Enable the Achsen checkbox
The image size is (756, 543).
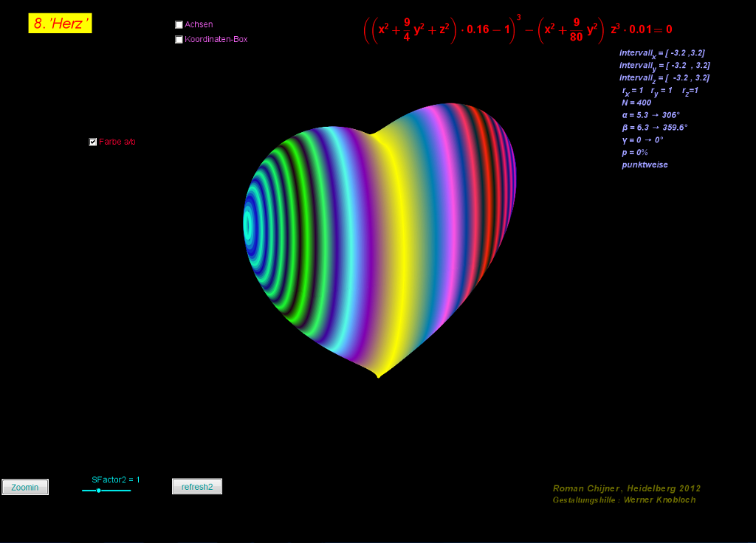[179, 24]
